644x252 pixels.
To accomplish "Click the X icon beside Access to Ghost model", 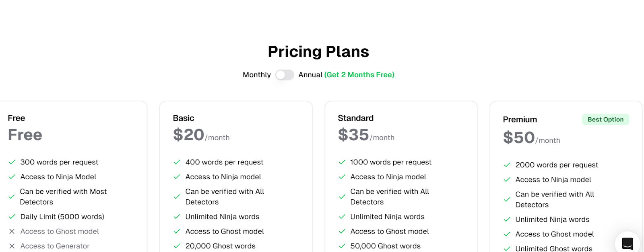I will (x=12, y=232).
